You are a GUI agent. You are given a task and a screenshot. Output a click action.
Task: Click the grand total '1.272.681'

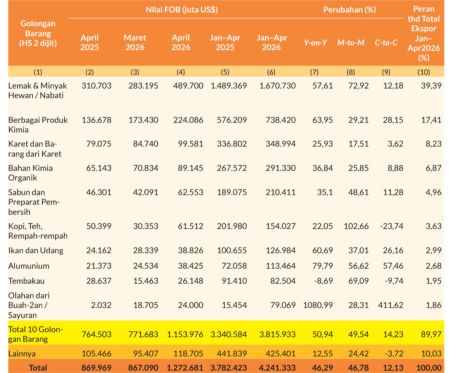[x=185, y=368]
